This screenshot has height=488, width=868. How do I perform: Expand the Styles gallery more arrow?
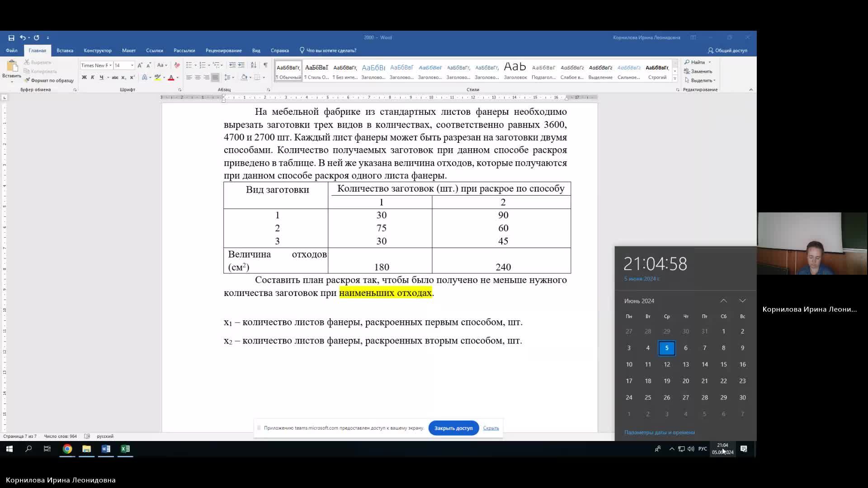[675, 79]
